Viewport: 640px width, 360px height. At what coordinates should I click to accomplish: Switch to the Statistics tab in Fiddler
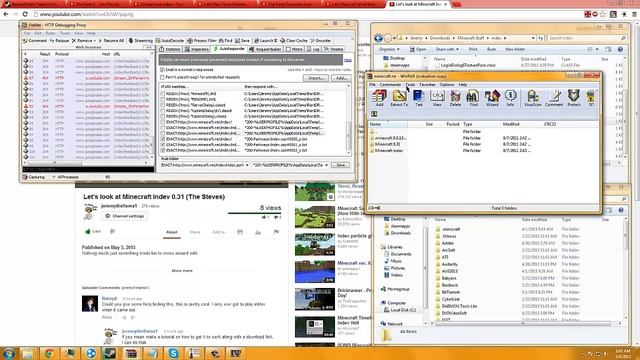click(x=170, y=49)
